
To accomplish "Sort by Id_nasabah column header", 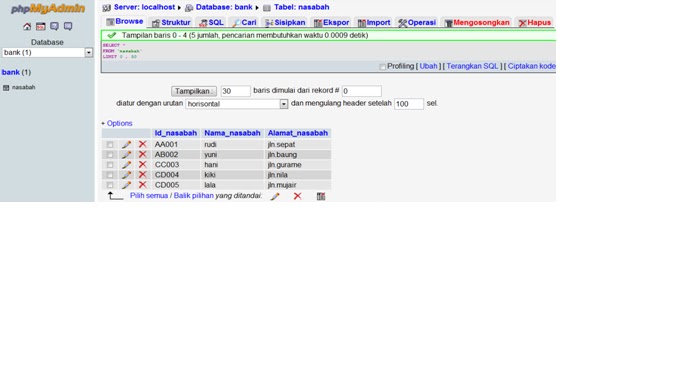I will (176, 133).
